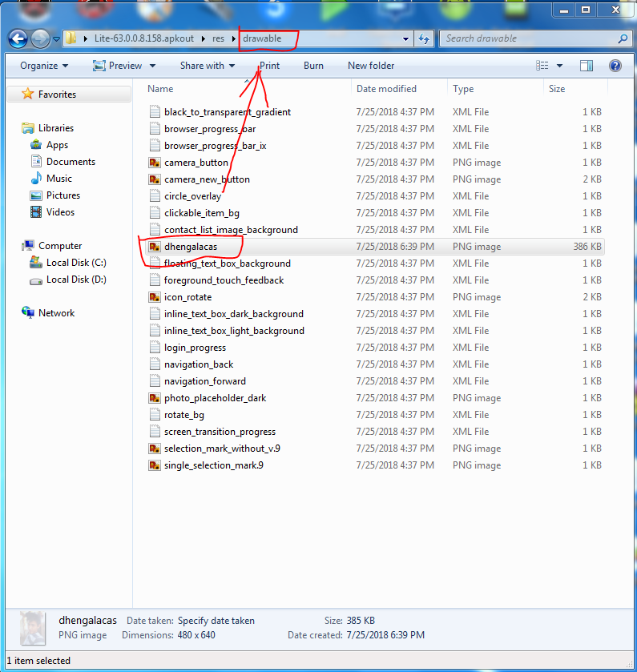Select selection_mark_without_v.9 file icon
Viewport: 637px width, 672px height.
pyautogui.click(x=155, y=449)
